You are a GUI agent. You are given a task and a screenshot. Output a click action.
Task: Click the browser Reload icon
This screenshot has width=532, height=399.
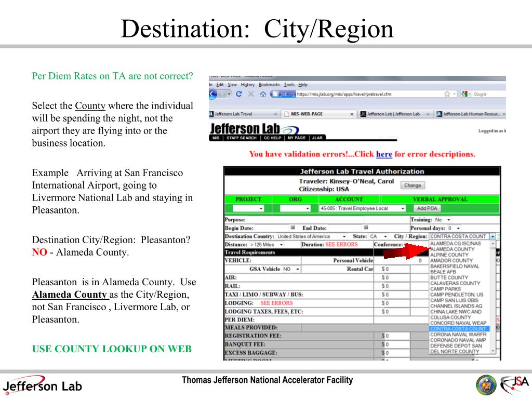pos(239,94)
